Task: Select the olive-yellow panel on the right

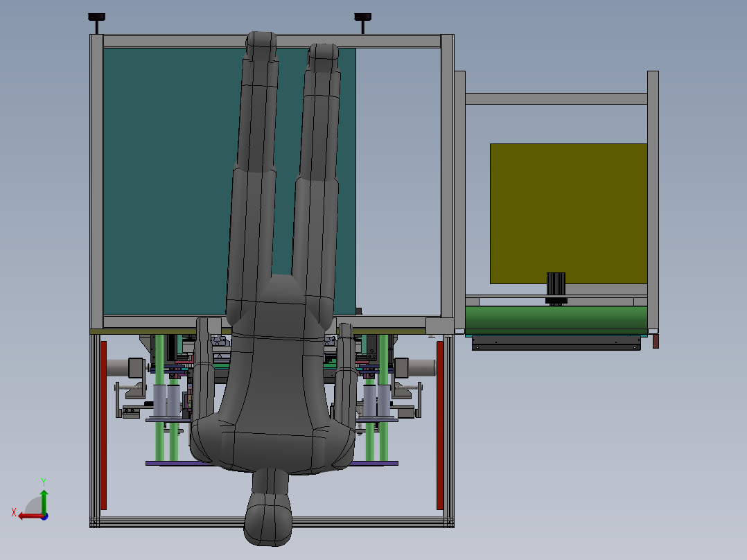Action: pyautogui.click(x=568, y=213)
